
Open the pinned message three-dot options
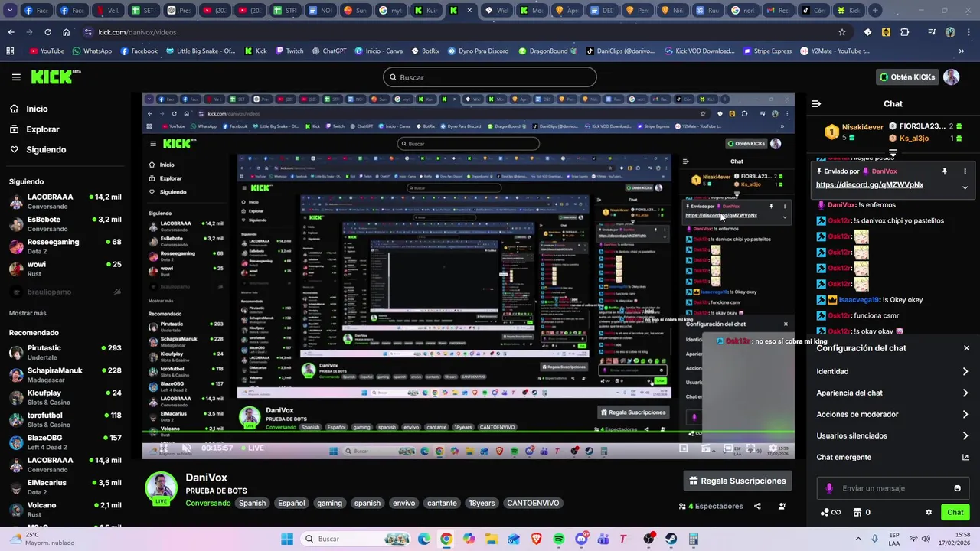pos(965,171)
